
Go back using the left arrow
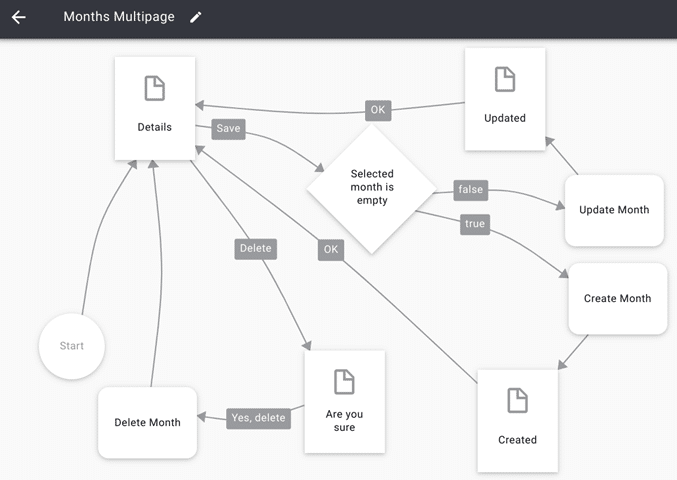tap(19, 17)
